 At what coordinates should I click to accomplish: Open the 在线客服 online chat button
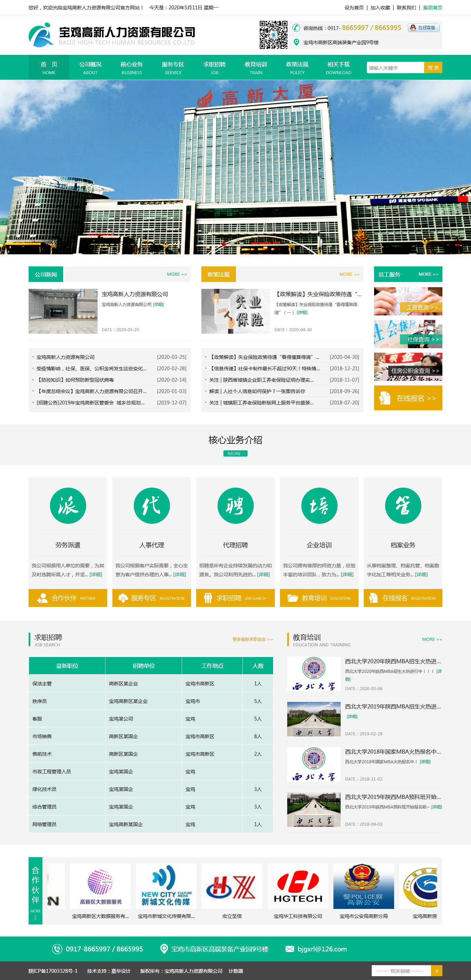click(423, 28)
